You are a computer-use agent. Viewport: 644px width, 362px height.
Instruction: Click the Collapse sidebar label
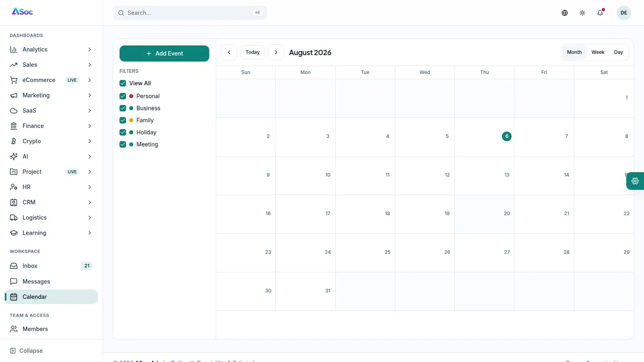point(31,351)
